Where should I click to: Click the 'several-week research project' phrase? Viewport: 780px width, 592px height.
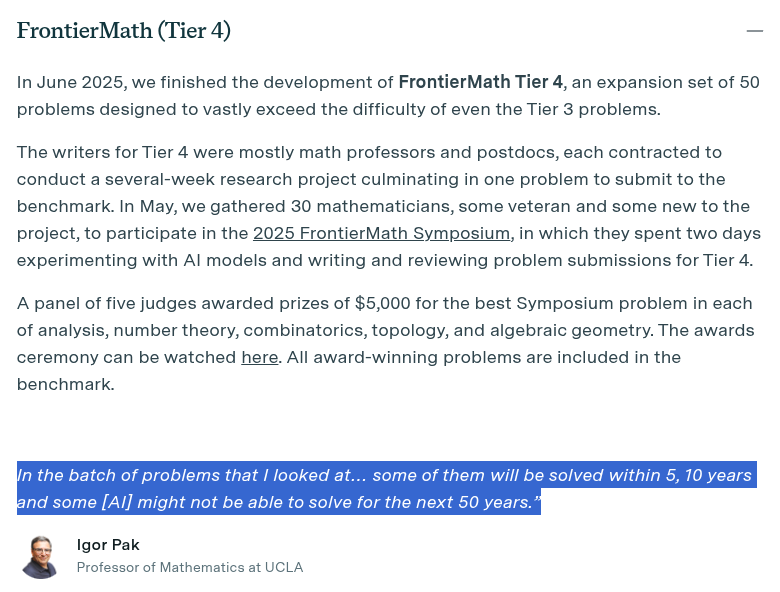pyautogui.click(x=231, y=179)
